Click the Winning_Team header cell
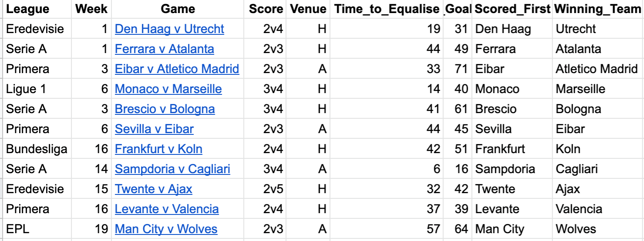Screen dimensions: 644x241 [x=598, y=9]
